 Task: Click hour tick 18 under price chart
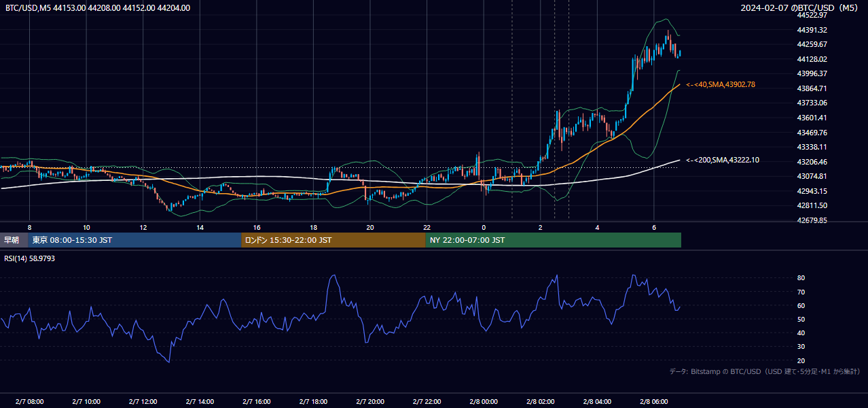313,227
